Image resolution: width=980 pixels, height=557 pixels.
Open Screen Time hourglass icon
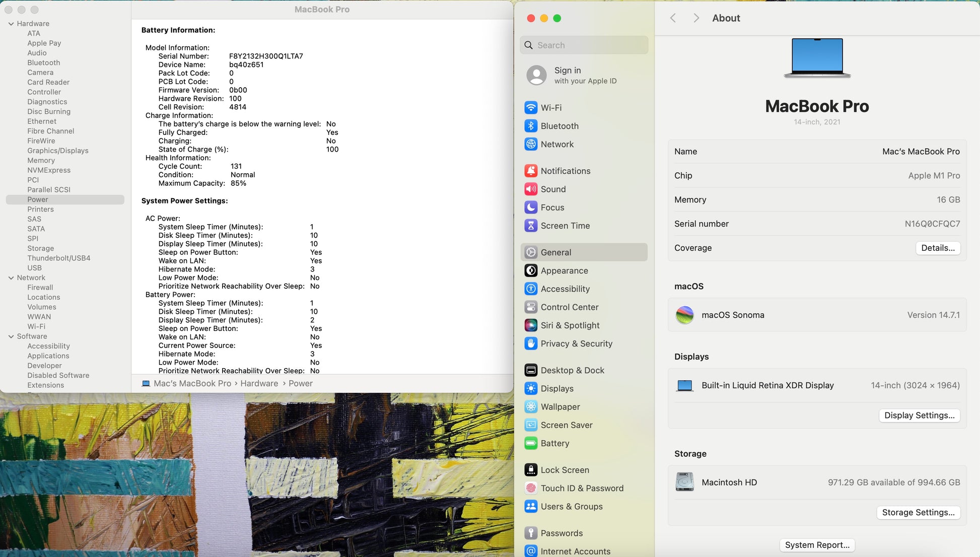pyautogui.click(x=531, y=226)
